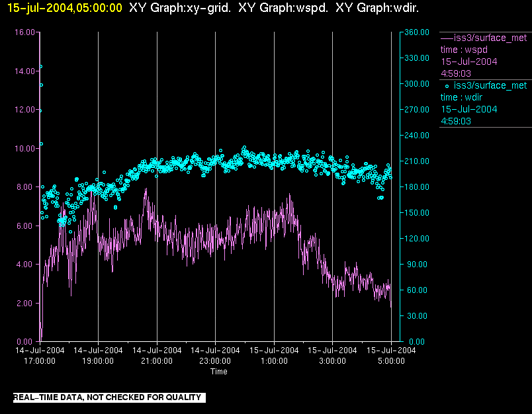This screenshot has height=414, width=532.
Task: Click the 16.00 wind speed axis label
Action: point(24,32)
